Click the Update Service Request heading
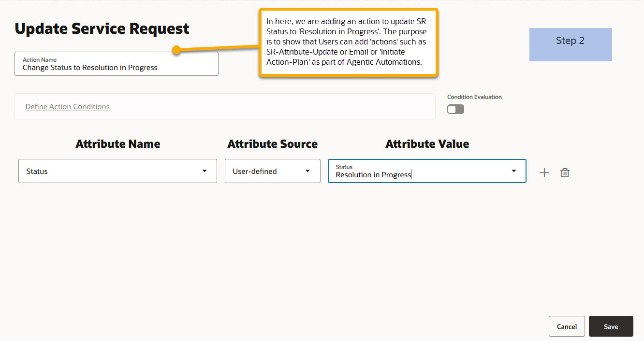Viewport: 644px width, 341px height. tap(102, 28)
